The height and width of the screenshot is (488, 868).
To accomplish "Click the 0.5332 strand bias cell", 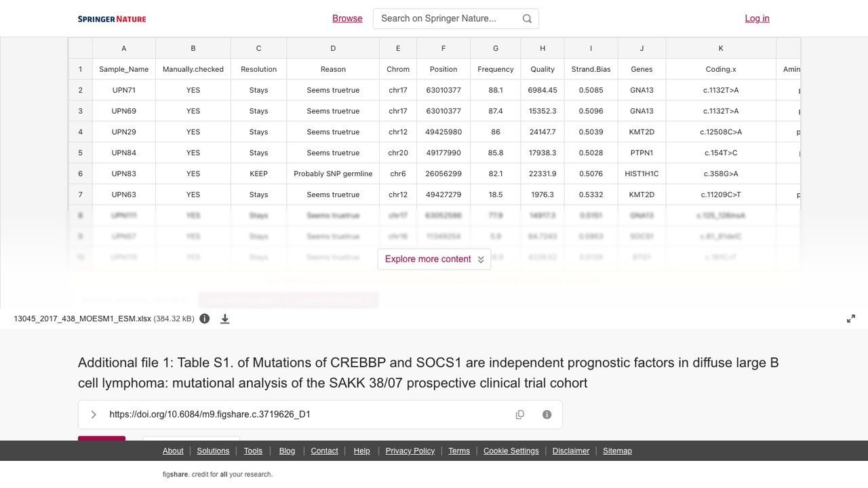I will coord(591,195).
